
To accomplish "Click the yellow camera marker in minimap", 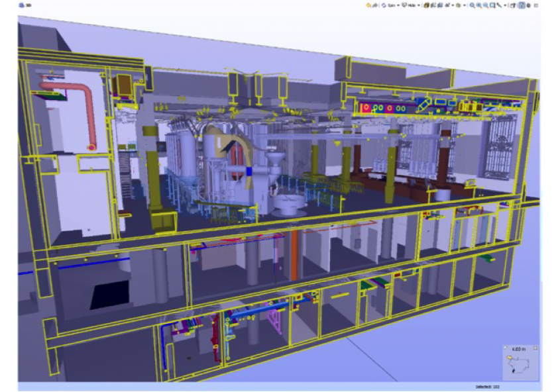I will (x=511, y=357).
